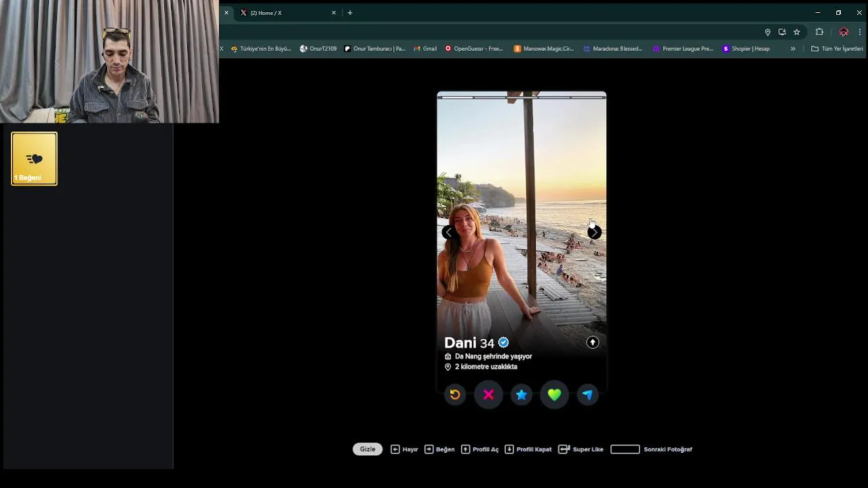Click the blue paper plane boost icon
The image size is (868, 488).
(x=587, y=394)
